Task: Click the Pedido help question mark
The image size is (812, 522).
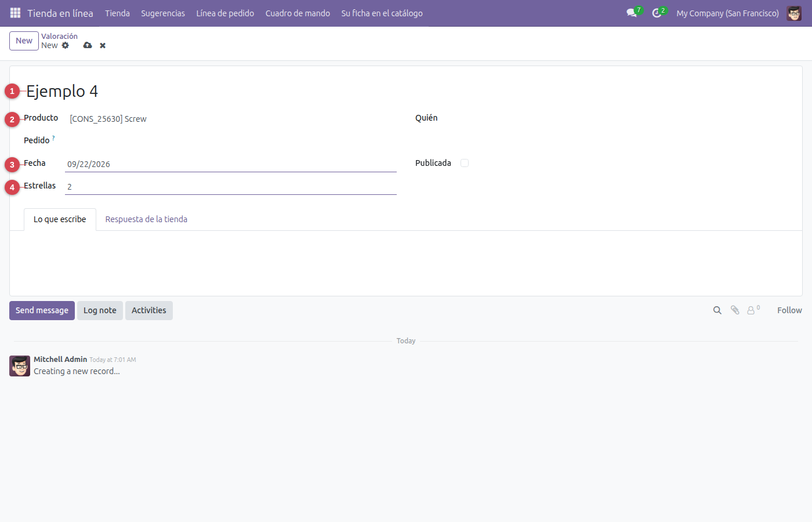Action: point(53,138)
